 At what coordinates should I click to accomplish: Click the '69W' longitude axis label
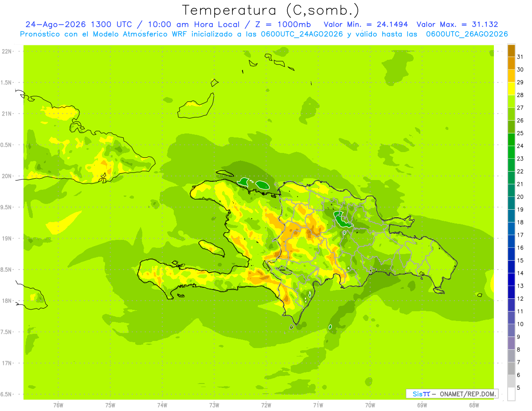(422, 405)
